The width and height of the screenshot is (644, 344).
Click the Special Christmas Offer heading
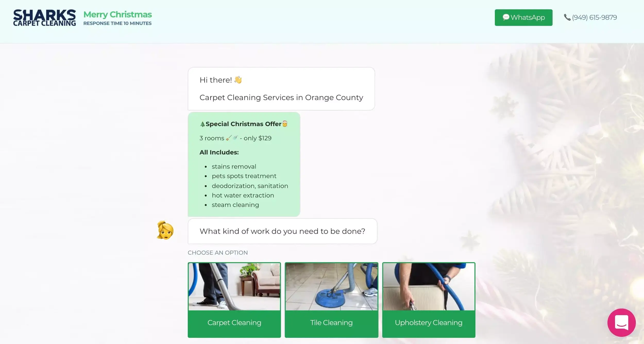243,124
